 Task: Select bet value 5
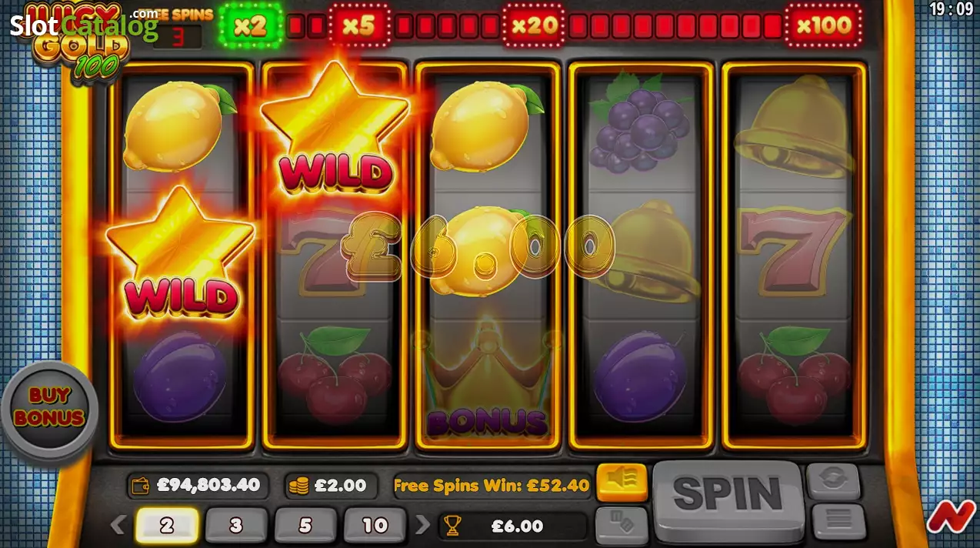pyautogui.click(x=305, y=526)
